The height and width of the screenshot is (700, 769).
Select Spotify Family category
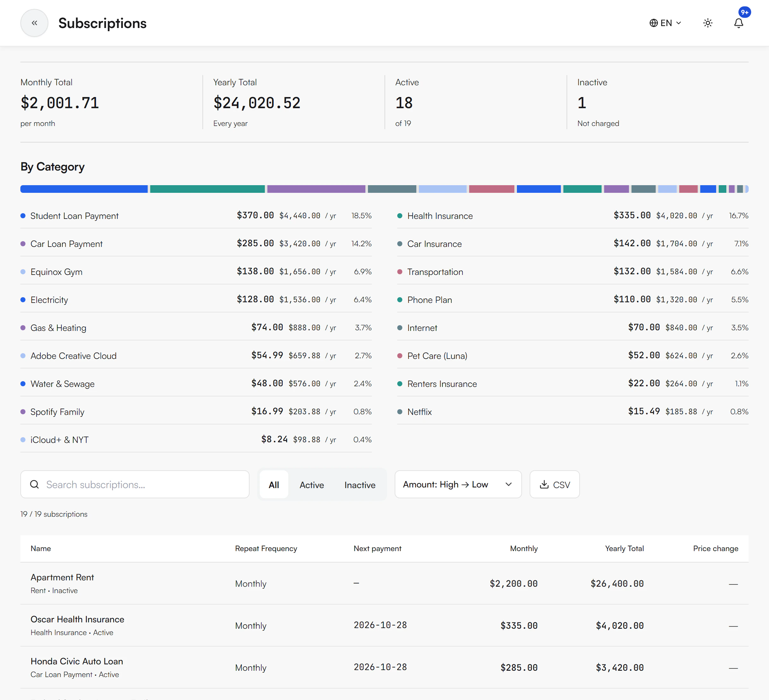coord(196,412)
